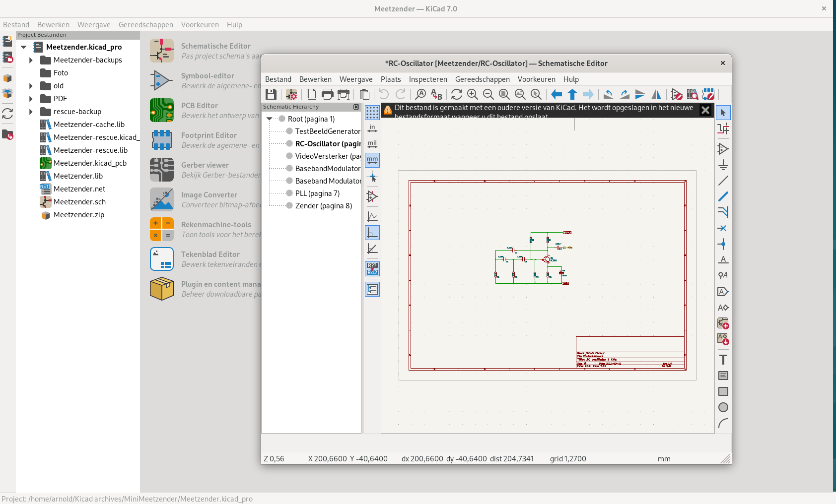Expand the old folder
Screen dimensions: 836x504
pyautogui.click(x=31, y=86)
